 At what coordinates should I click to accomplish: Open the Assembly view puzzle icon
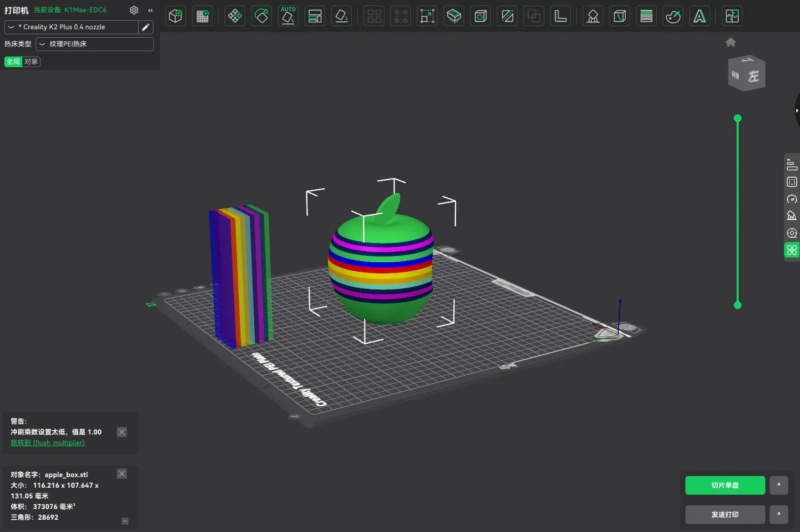point(732,16)
